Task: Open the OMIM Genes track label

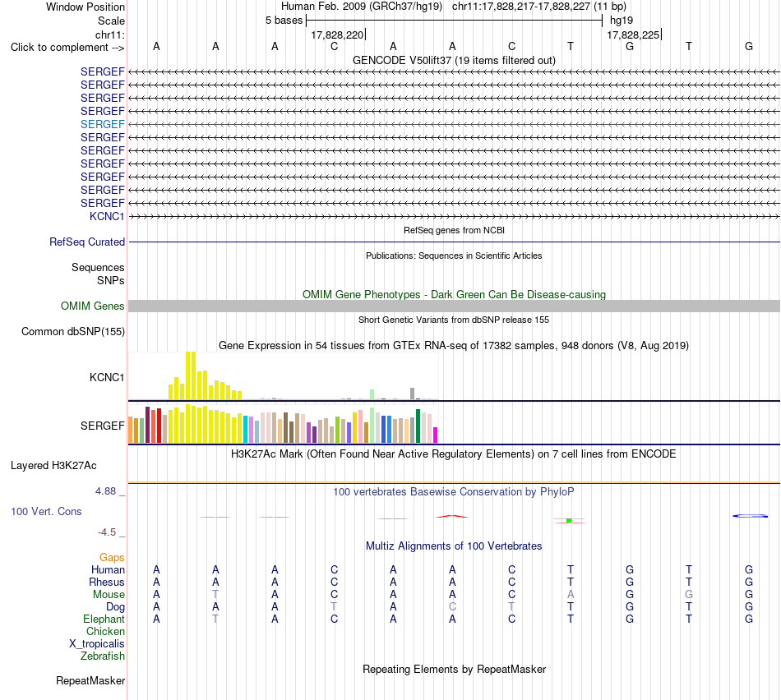Action: (x=92, y=306)
